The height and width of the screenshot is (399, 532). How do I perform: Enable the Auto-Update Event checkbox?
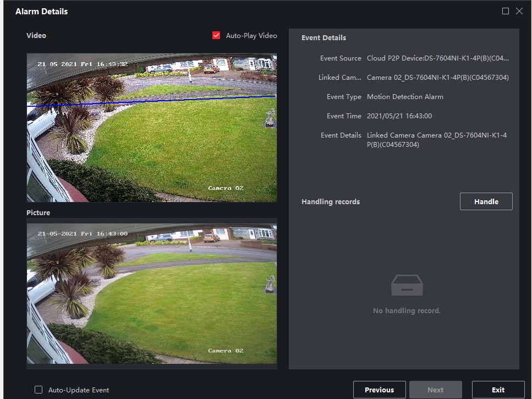(39, 390)
